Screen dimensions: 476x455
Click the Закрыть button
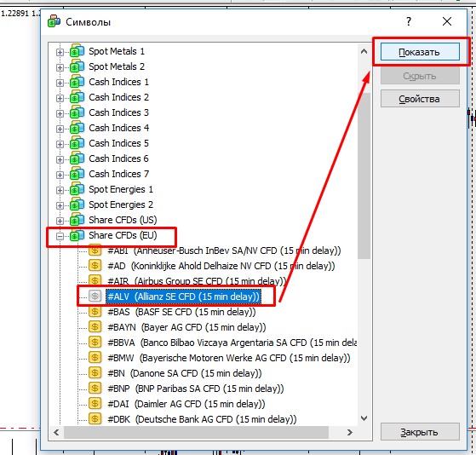(420, 432)
